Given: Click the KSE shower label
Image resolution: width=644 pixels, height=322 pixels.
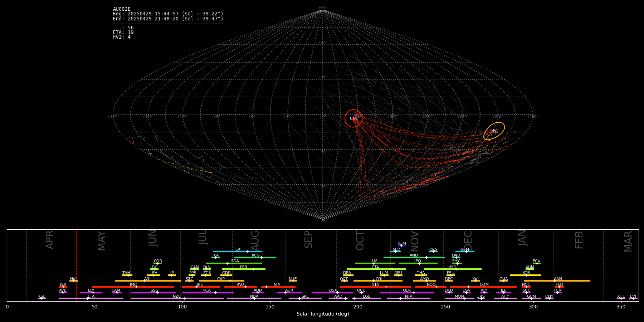Looking at the screenshot, I should [42, 297].
